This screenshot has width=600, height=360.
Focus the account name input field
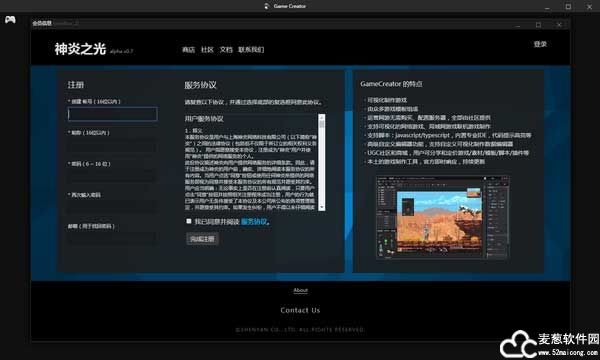pos(112,114)
